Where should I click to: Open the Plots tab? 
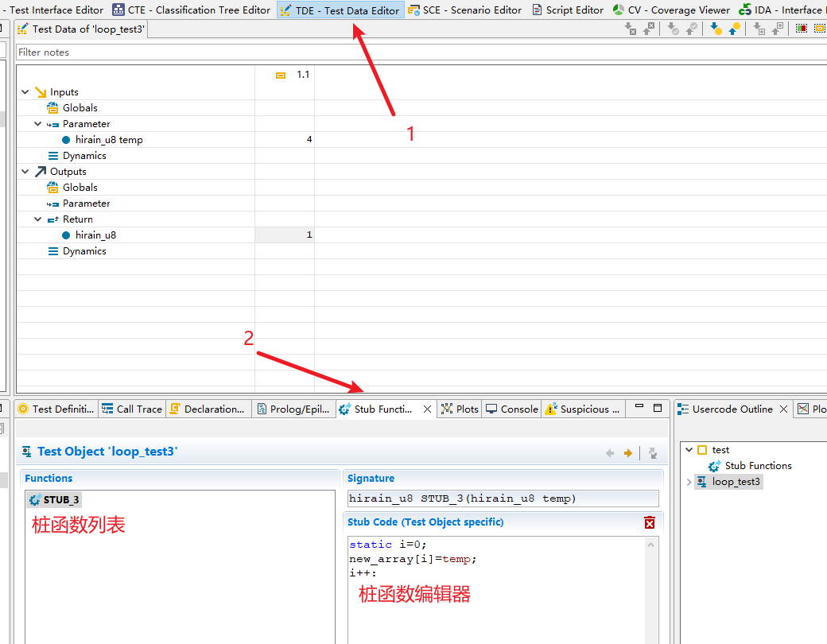[x=460, y=409]
